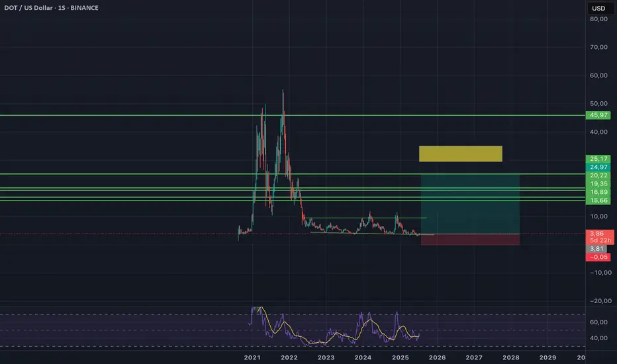Click the teal 24,97 price label
The image size is (617, 364).
pyautogui.click(x=598, y=167)
